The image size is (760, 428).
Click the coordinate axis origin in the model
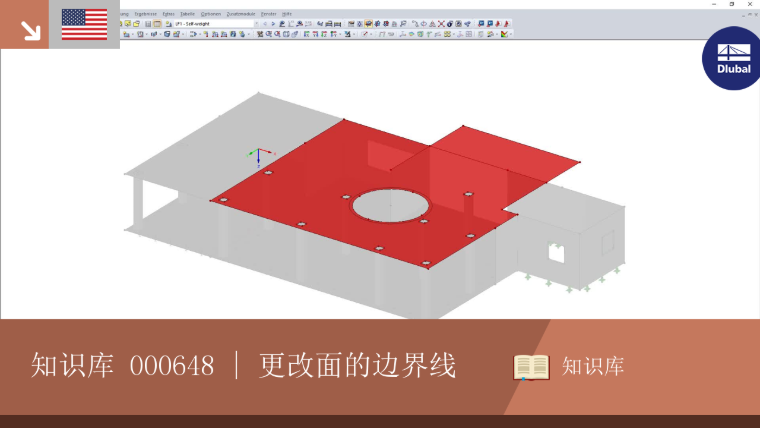pyautogui.click(x=258, y=151)
